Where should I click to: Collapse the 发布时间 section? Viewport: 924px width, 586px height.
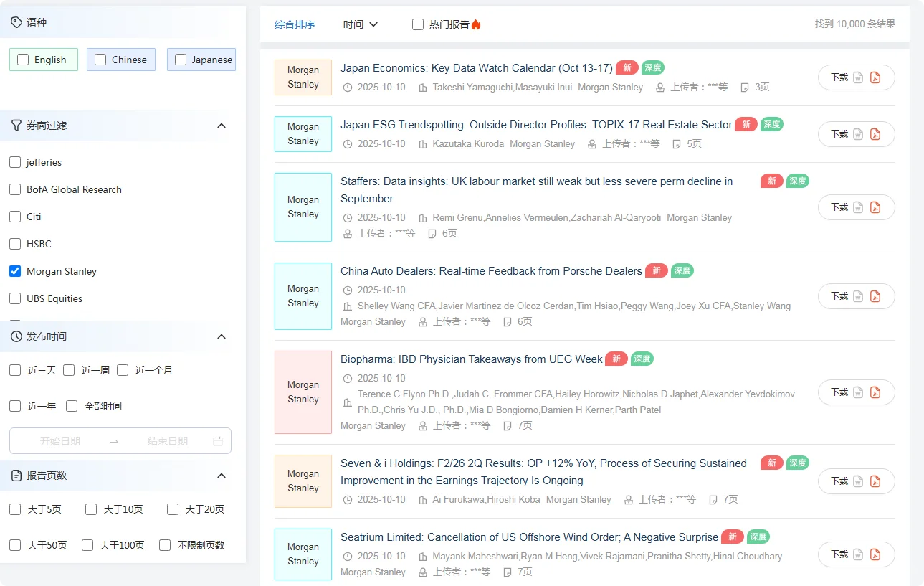coord(222,336)
